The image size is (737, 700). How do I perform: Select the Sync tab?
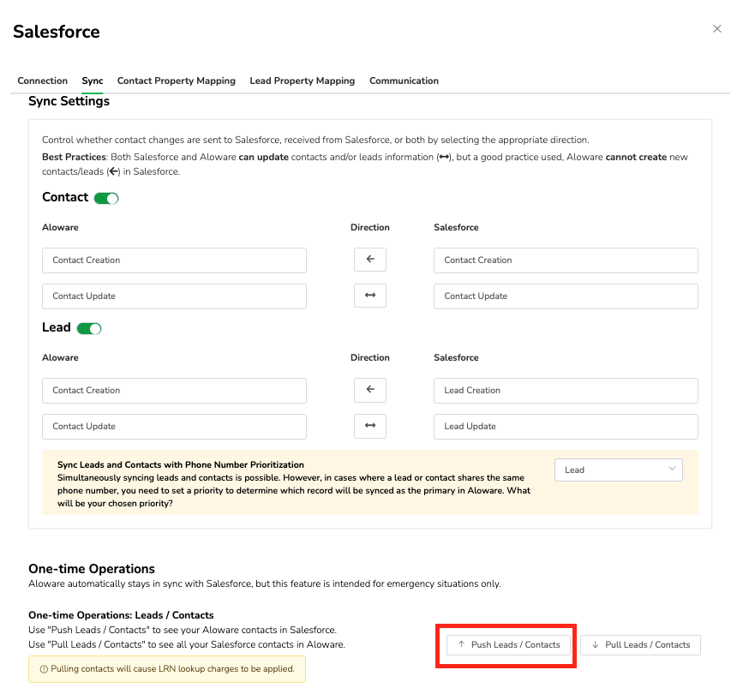[x=93, y=81]
